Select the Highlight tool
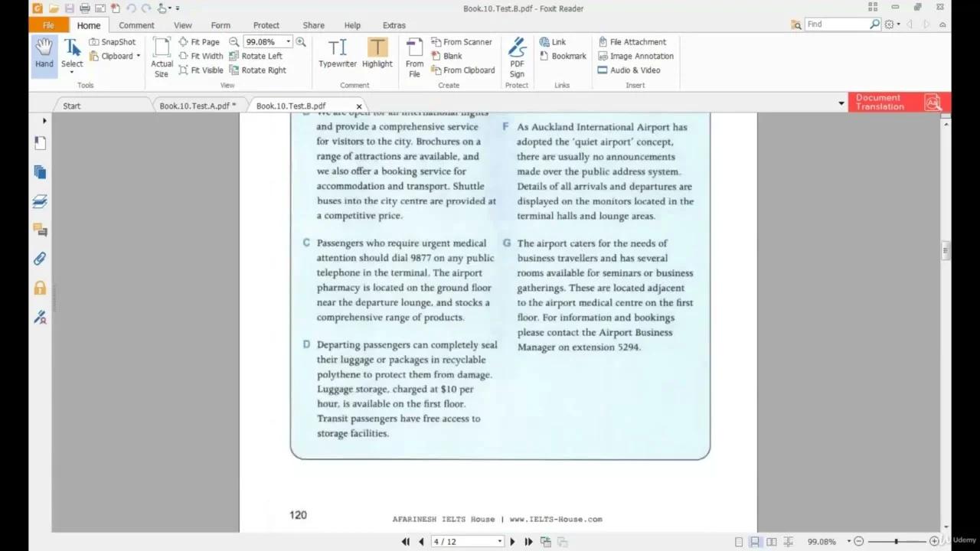 (377, 54)
